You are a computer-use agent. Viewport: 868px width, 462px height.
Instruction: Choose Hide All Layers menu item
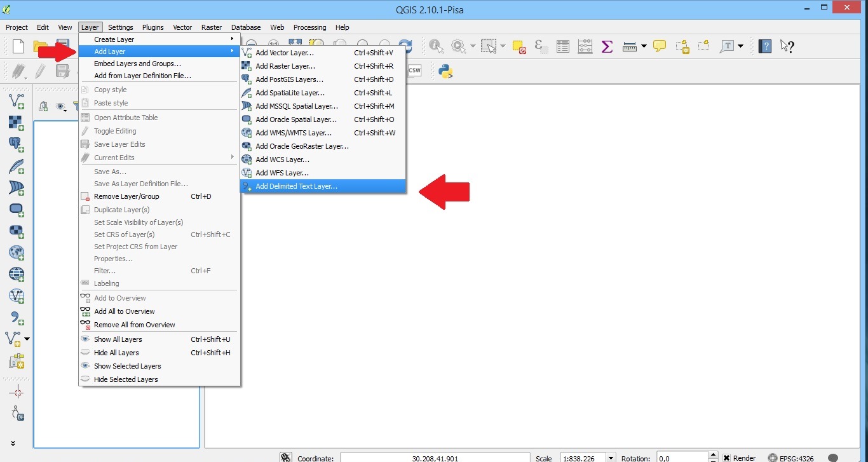159,353
